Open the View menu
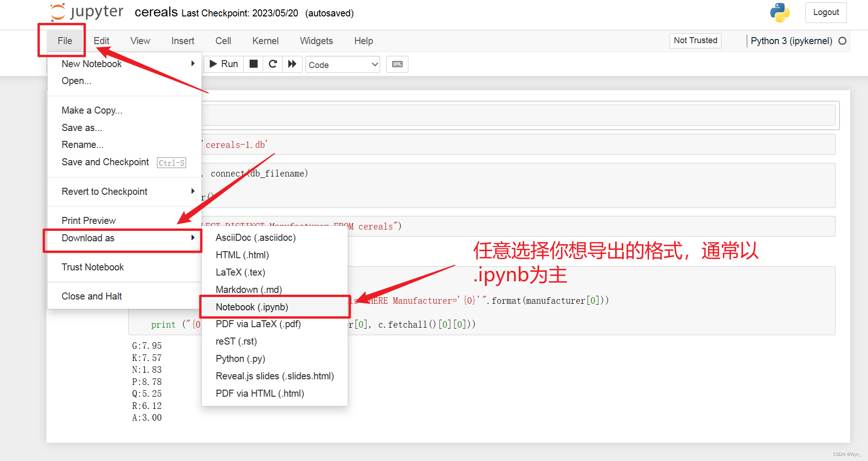This screenshot has height=461, width=868. 140,41
